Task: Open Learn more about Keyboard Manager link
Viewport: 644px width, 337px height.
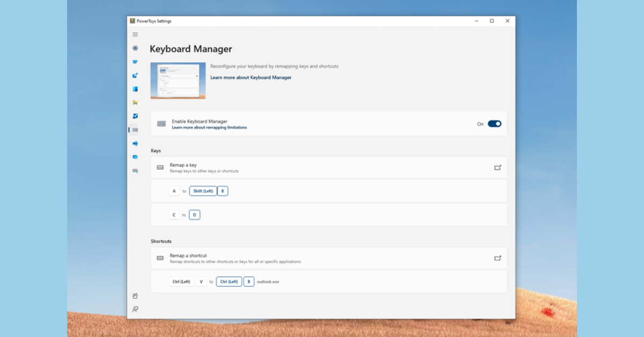Action: [x=251, y=78]
